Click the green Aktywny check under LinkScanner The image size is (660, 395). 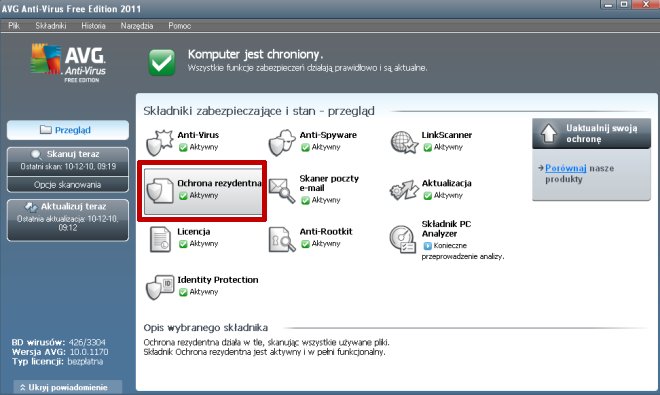[428, 147]
